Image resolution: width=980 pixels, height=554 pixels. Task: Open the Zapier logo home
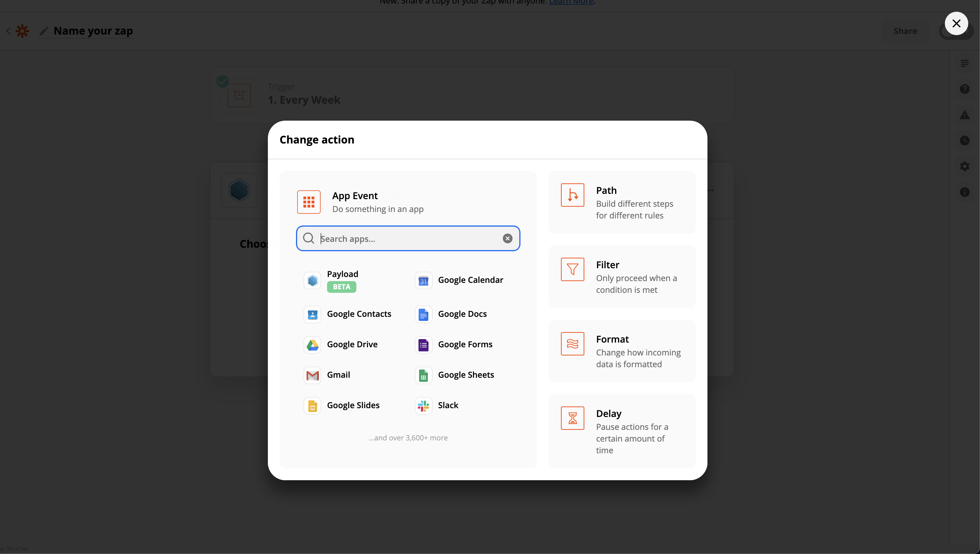22,31
